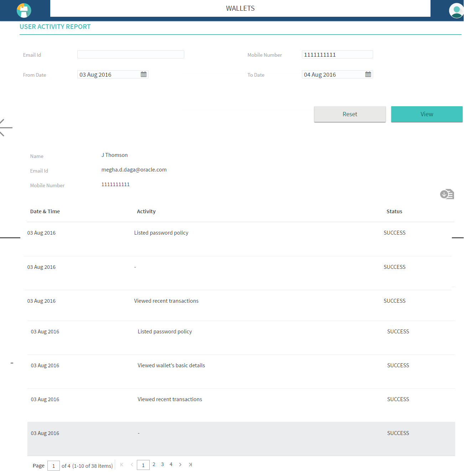
Task: Open the From Date calendar picker
Action: tap(143, 74)
